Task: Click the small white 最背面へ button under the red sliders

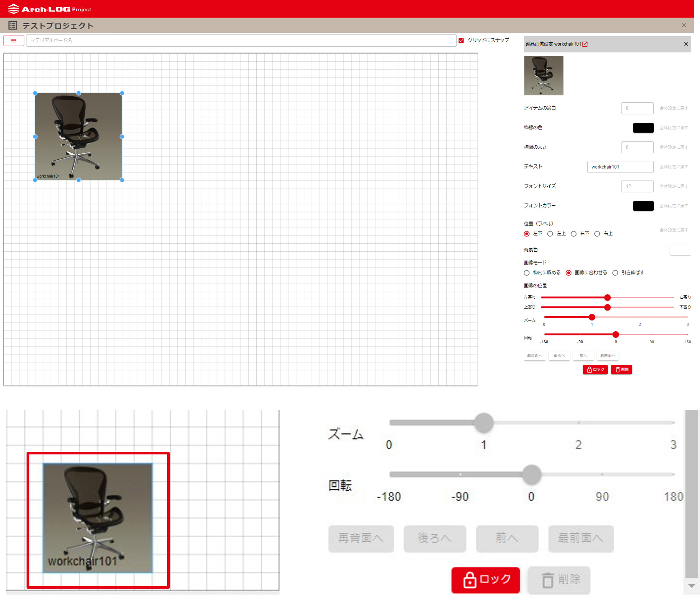Action: click(535, 356)
